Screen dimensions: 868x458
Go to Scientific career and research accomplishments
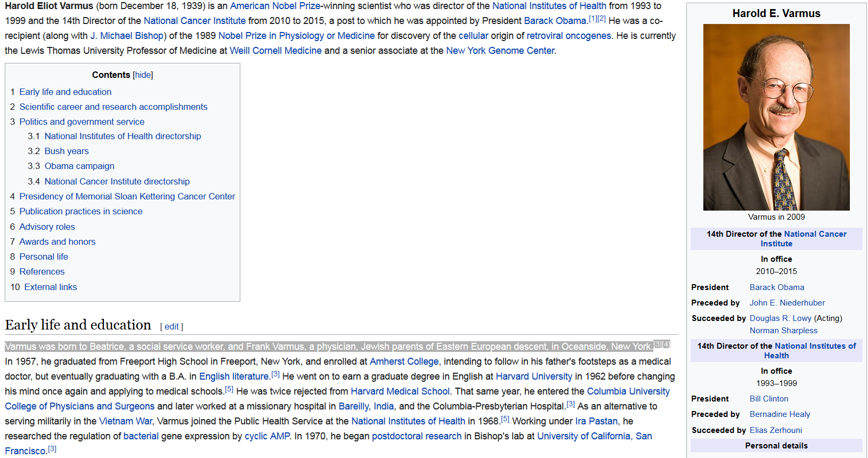[113, 107]
